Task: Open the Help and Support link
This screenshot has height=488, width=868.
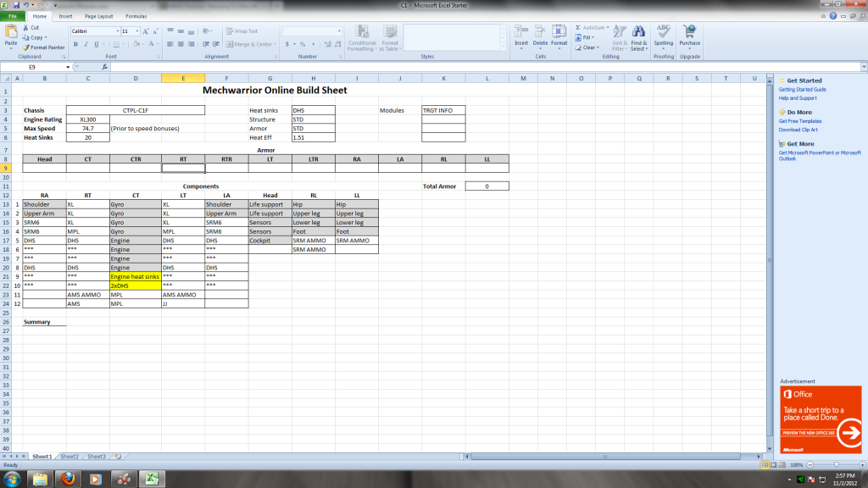Action: click(x=798, y=98)
